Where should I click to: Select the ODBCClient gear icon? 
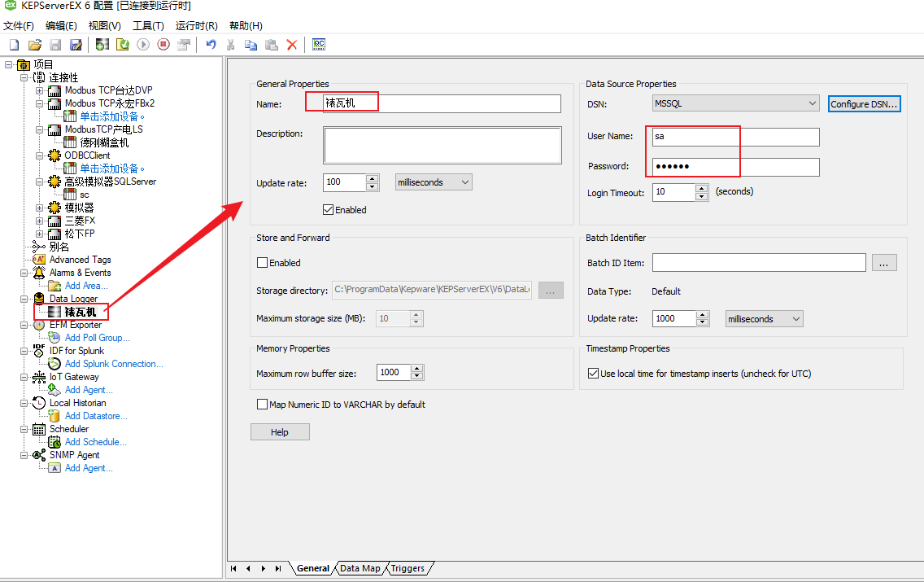click(x=54, y=155)
